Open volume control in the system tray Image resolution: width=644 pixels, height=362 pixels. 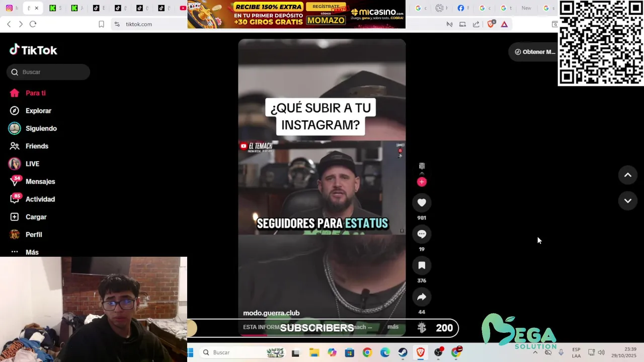point(601,352)
